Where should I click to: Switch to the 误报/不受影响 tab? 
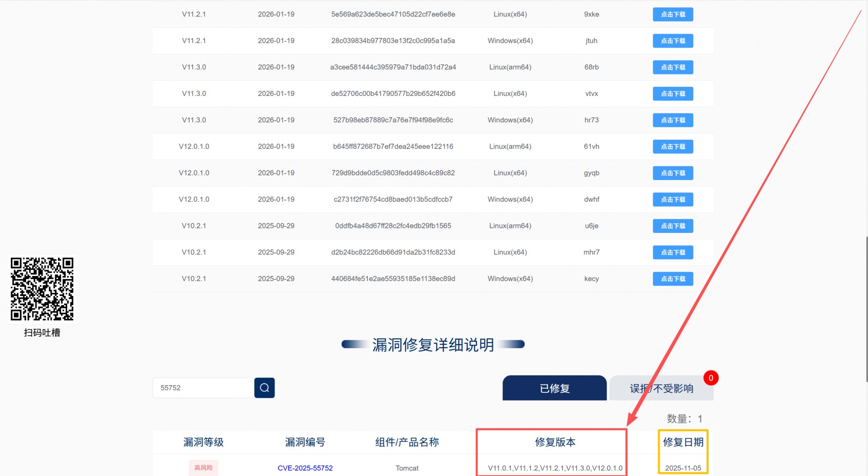661,388
